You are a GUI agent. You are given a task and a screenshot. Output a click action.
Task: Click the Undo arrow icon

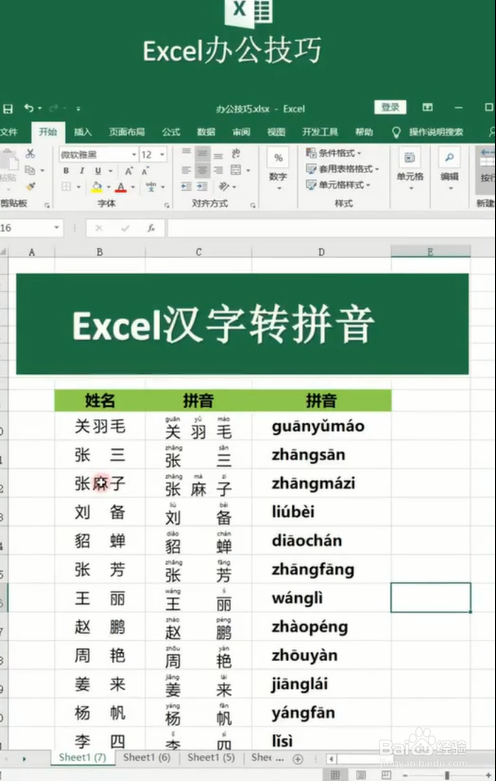coord(28,108)
